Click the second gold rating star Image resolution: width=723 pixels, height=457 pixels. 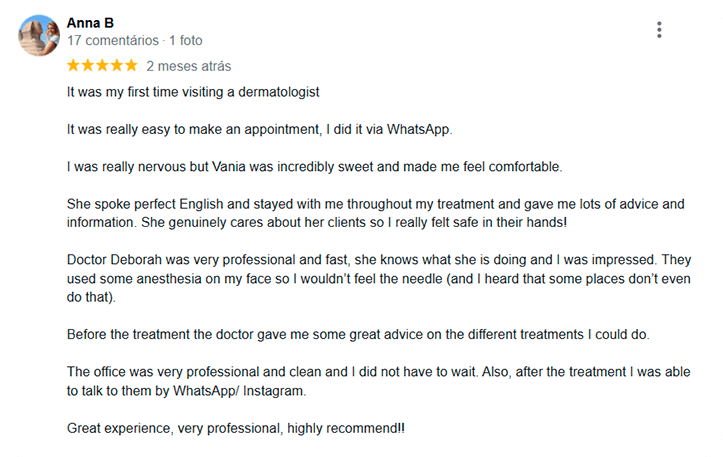coord(88,65)
